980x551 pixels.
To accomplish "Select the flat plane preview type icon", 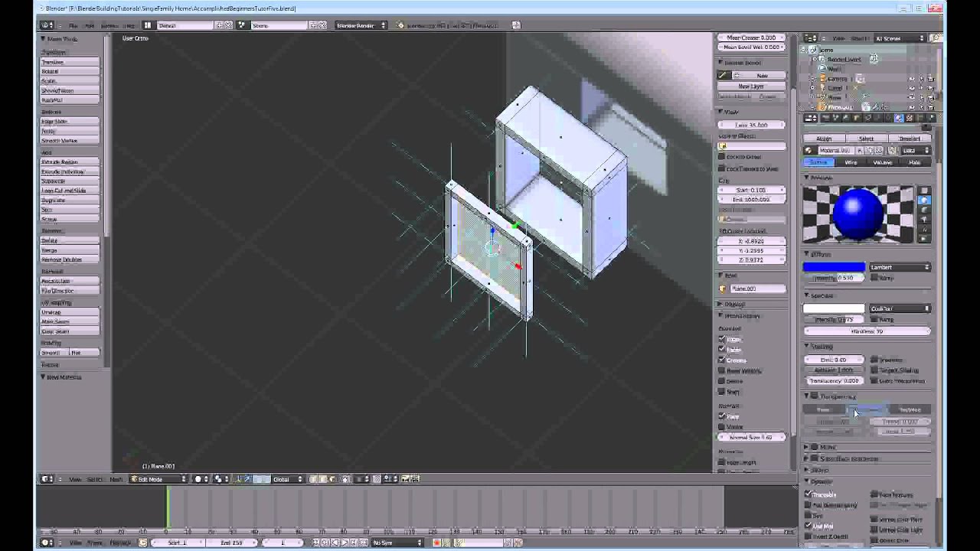I will point(924,191).
